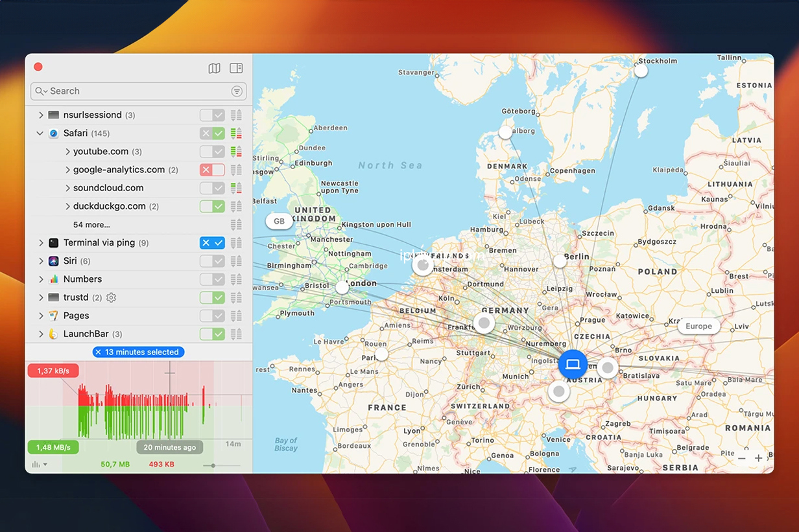Collapse the Safari connections group

pyautogui.click(x=40, y=133)
